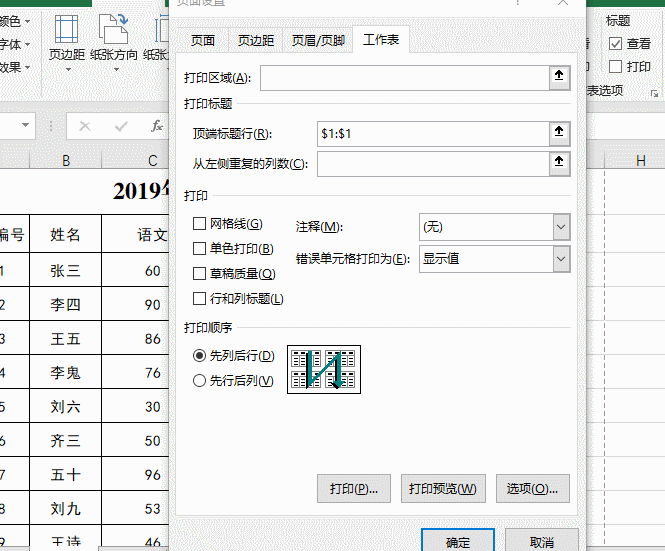This screenshot has height=551, width=665.
Task: Expand the Fonts (字体) theme dropdown
Action: click(28, 44)
